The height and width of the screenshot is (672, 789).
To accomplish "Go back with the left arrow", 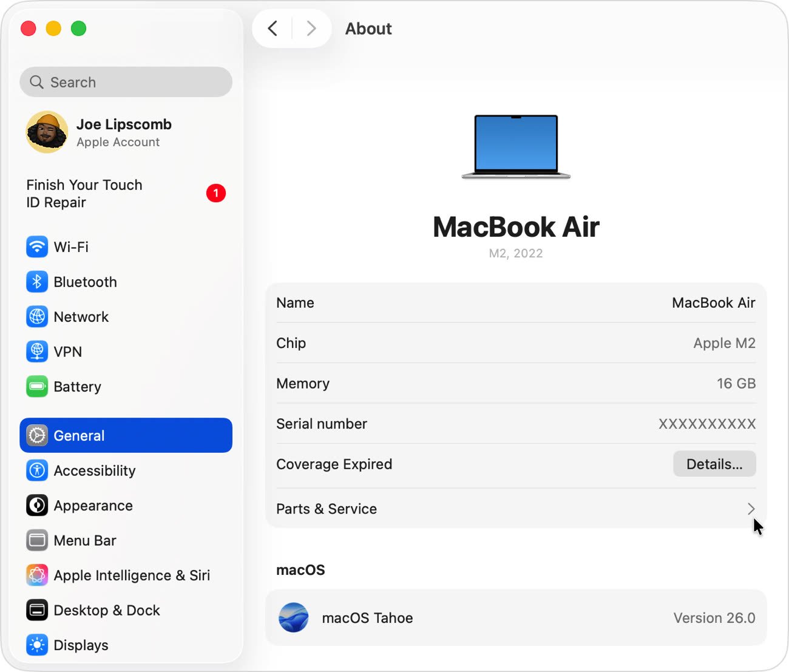I will [273, 29].
